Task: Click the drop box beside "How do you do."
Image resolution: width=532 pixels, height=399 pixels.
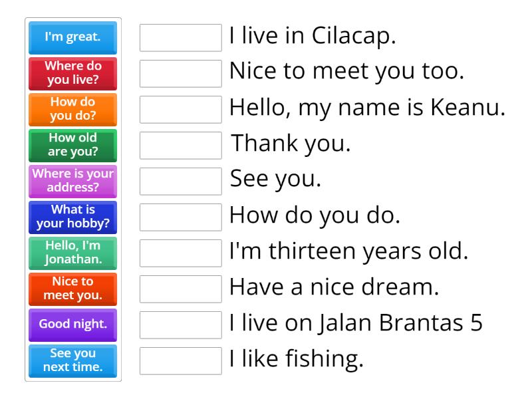Action: tap(181, 217)
